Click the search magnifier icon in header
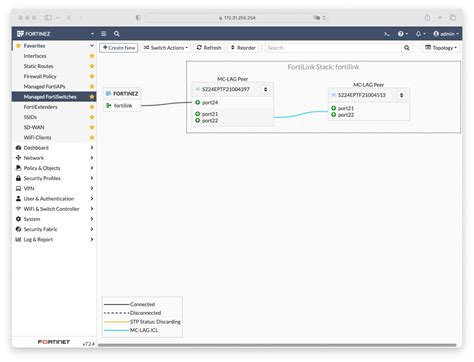Screen dimensions: 474x362 pyautogui.click(x=117, y=34)
